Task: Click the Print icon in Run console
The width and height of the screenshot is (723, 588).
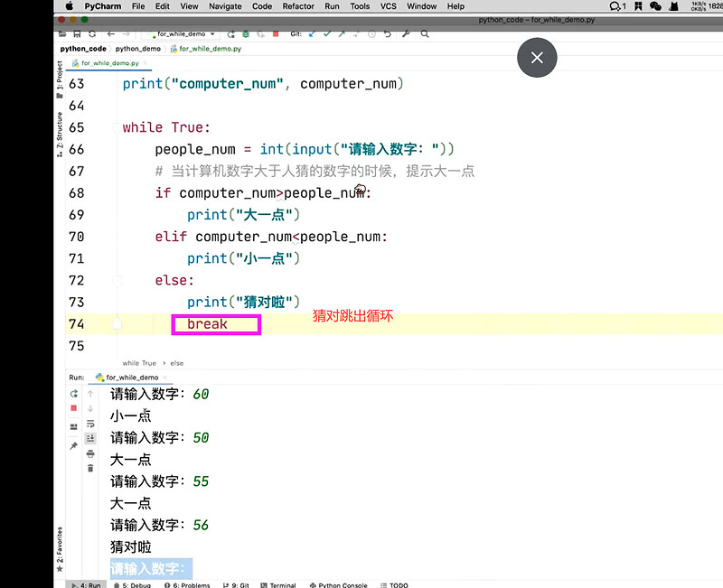Action: pos(90,453)
